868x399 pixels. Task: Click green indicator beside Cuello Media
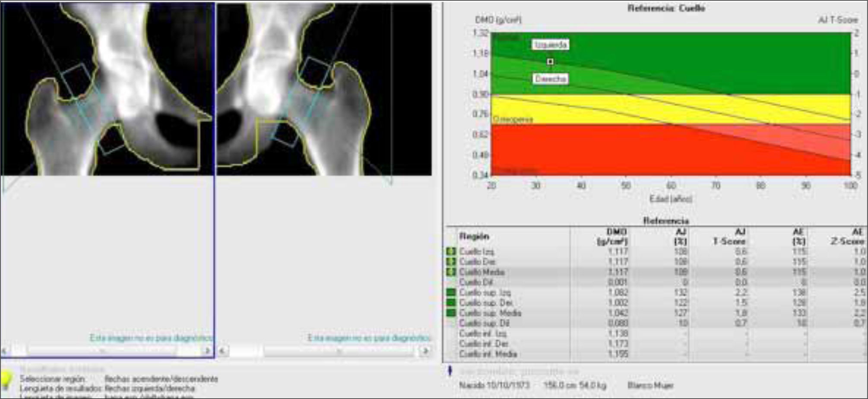(x=451, y=272)
